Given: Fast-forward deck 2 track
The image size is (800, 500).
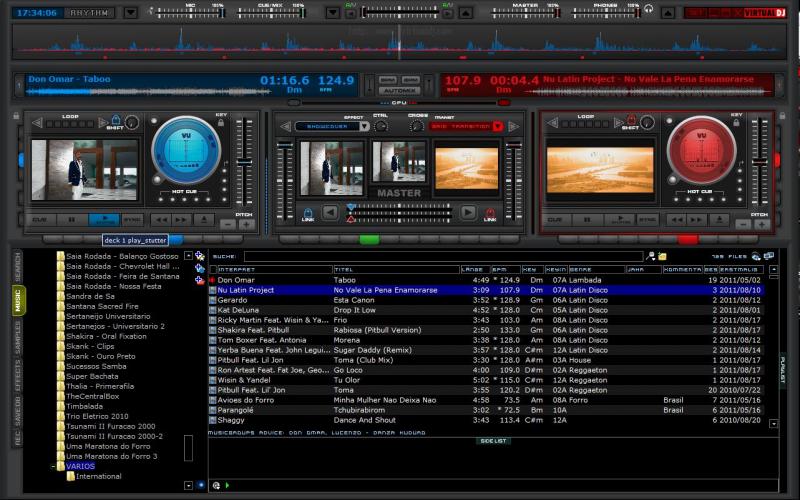Looking at the screenshot, I should coord(696,220).
